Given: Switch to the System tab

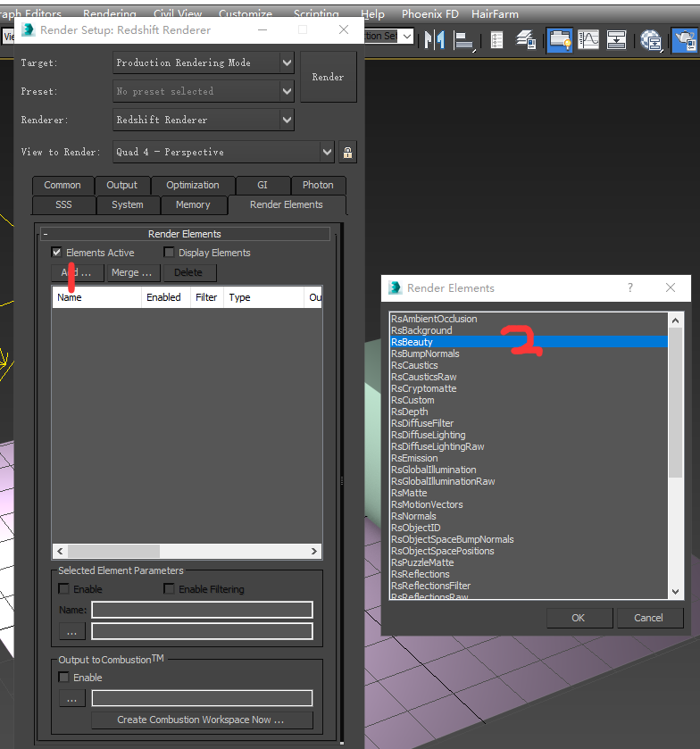Looking at the screenshot, I should (128, 205).
